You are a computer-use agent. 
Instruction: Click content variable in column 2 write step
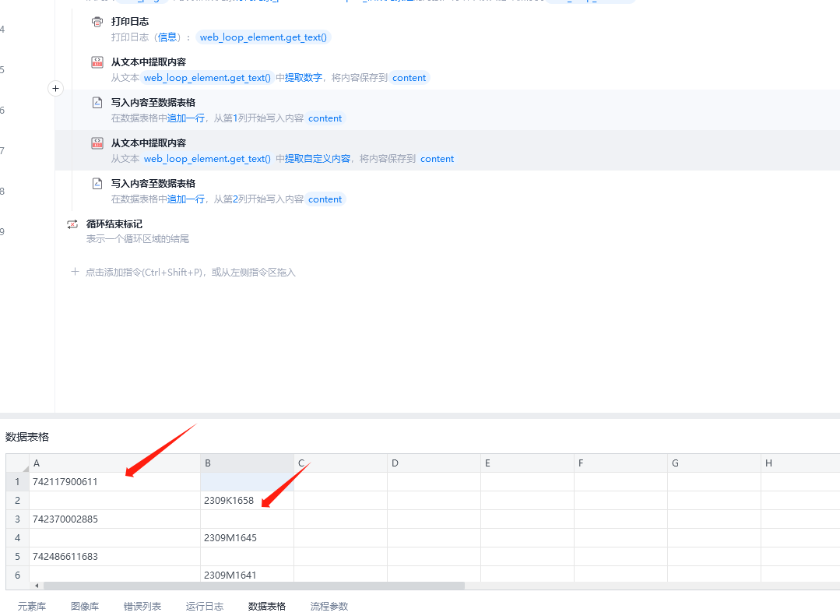pyautogui.click(x=325, y=199)
